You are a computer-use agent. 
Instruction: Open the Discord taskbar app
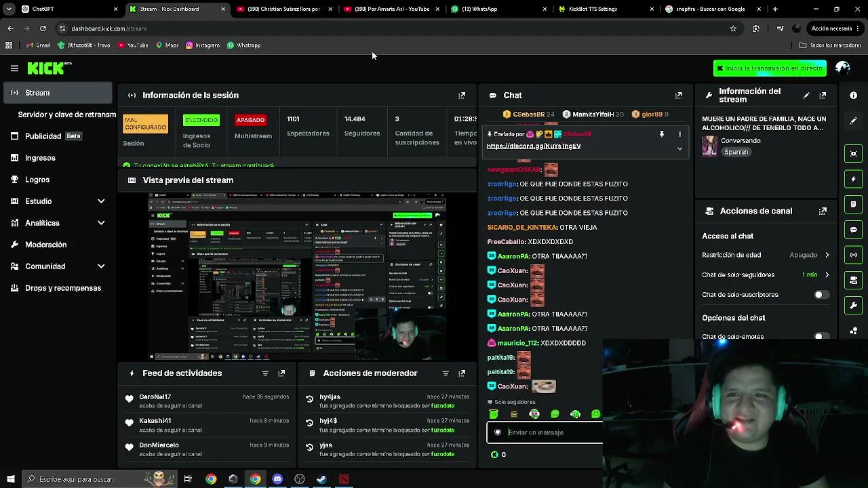coord(277,479)
